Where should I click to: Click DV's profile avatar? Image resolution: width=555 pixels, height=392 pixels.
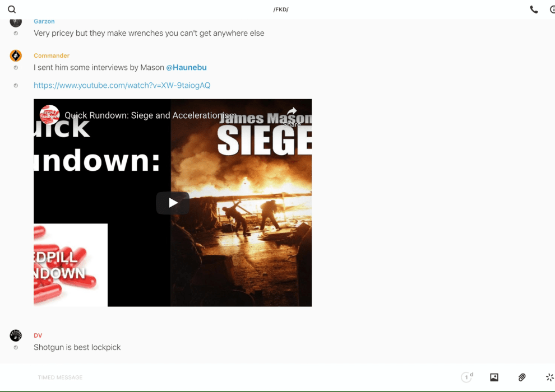[x=16, y=335]
